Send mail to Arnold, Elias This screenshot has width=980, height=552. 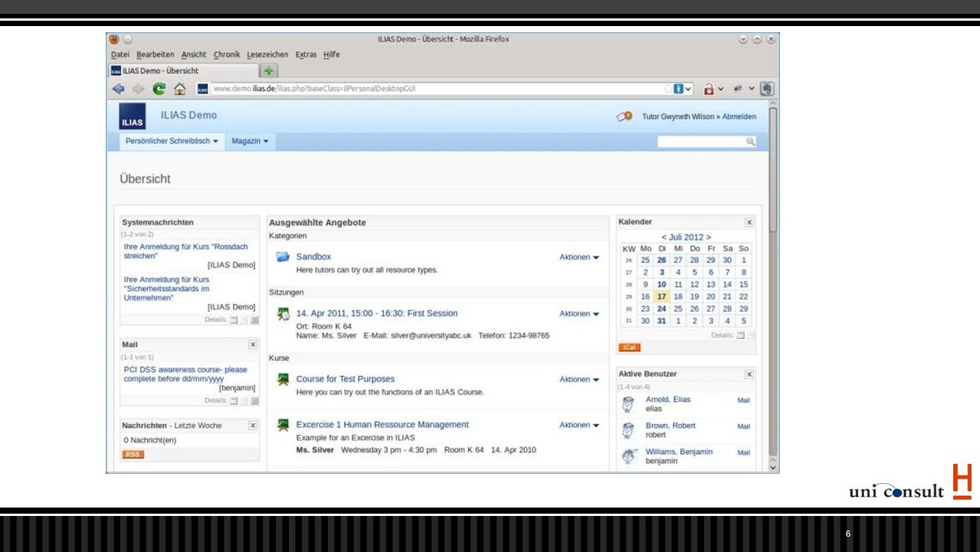point(743,400)
